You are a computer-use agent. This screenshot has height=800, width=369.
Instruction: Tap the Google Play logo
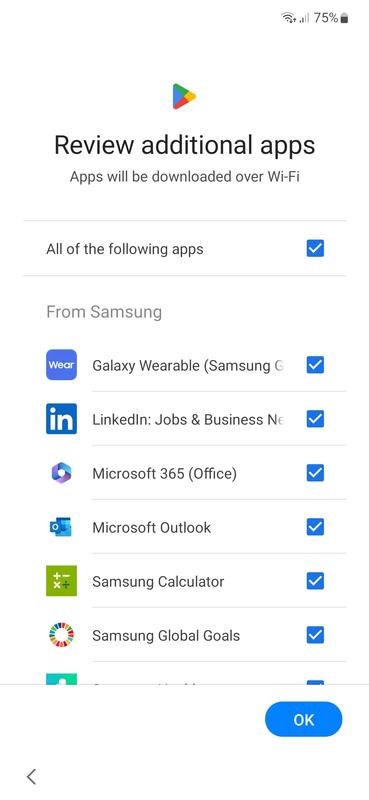pos(184,96)
